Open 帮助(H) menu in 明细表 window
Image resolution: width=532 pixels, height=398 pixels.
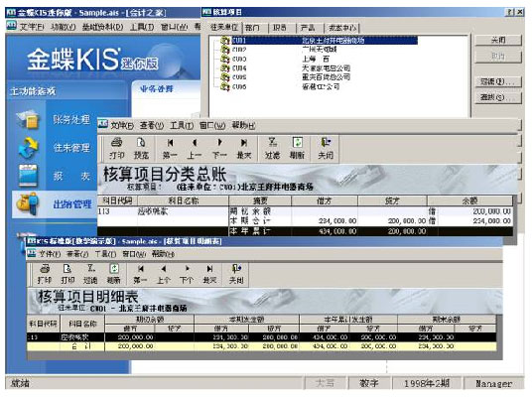(x=164, y=254)
